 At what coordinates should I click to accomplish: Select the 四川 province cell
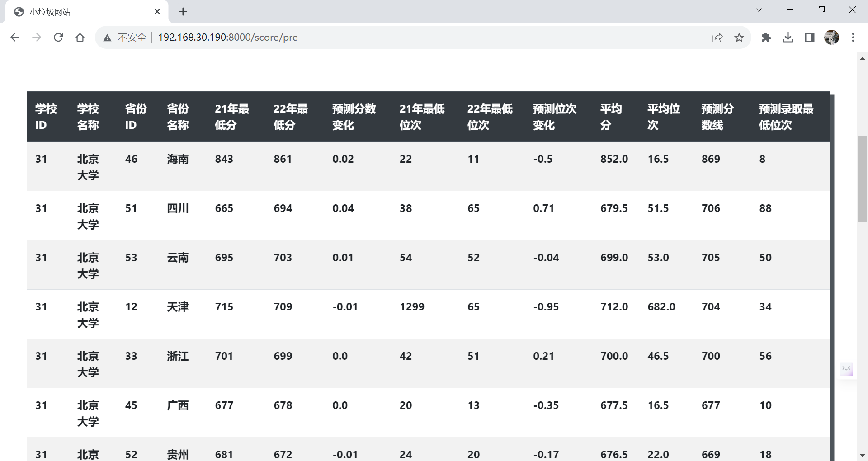click(178, 208)
